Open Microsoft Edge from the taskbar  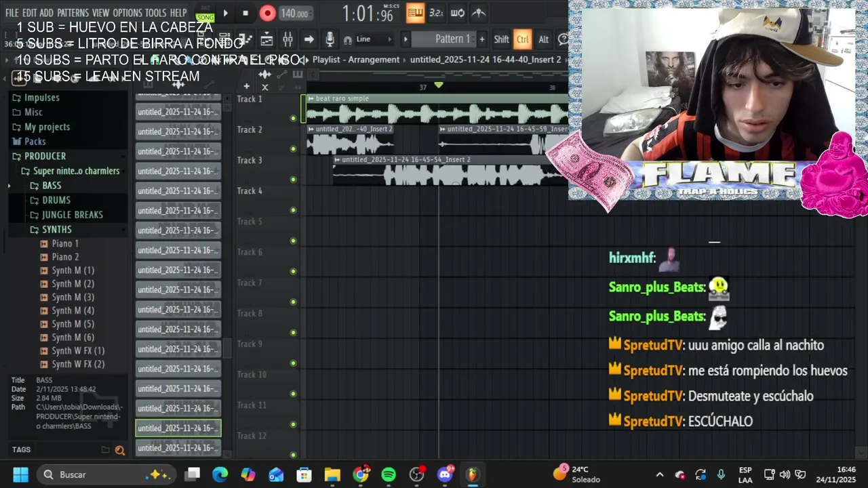coord(220,474)
